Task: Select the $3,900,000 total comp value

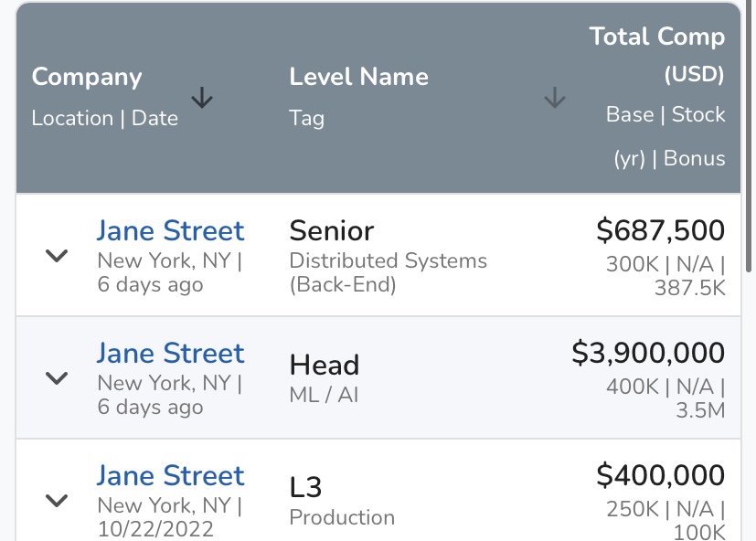Action: tap(648, 353)
